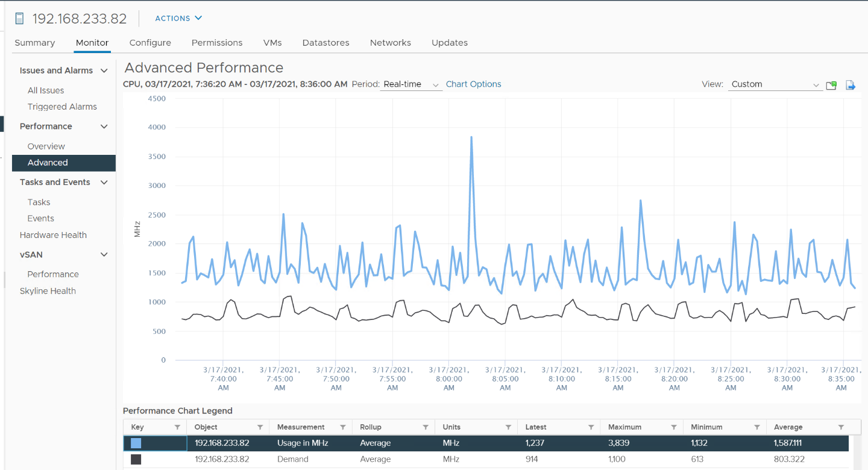
Task: Select the Usage in MHz cell
Action: click(x=304, y=443)
